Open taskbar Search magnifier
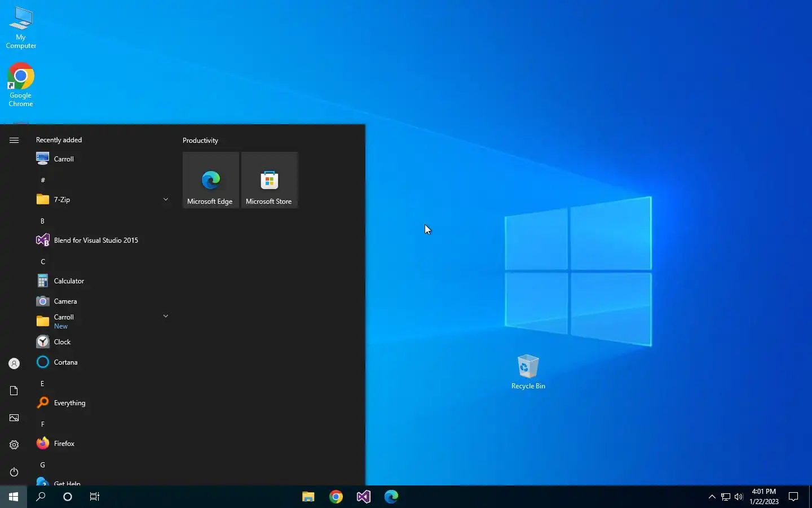Image resolution: width=812 pixels, height=508 pixels. click(x=41, y=497)
